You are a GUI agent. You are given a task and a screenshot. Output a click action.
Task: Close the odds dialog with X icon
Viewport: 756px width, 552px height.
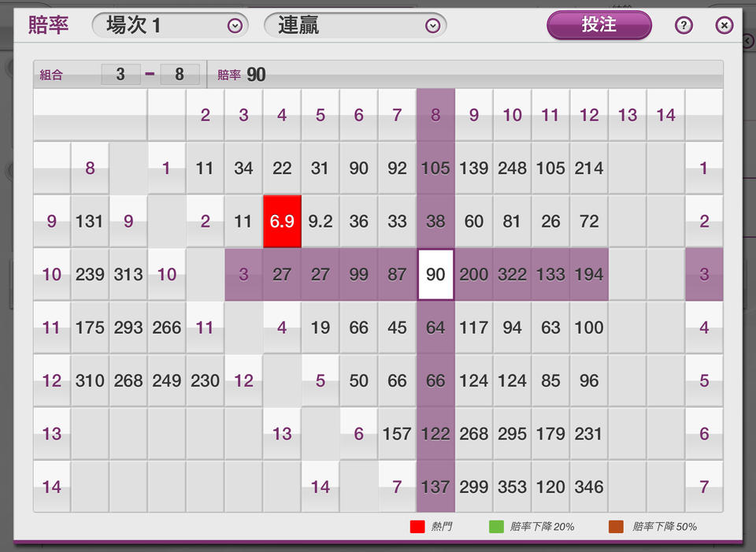[724, 25]
